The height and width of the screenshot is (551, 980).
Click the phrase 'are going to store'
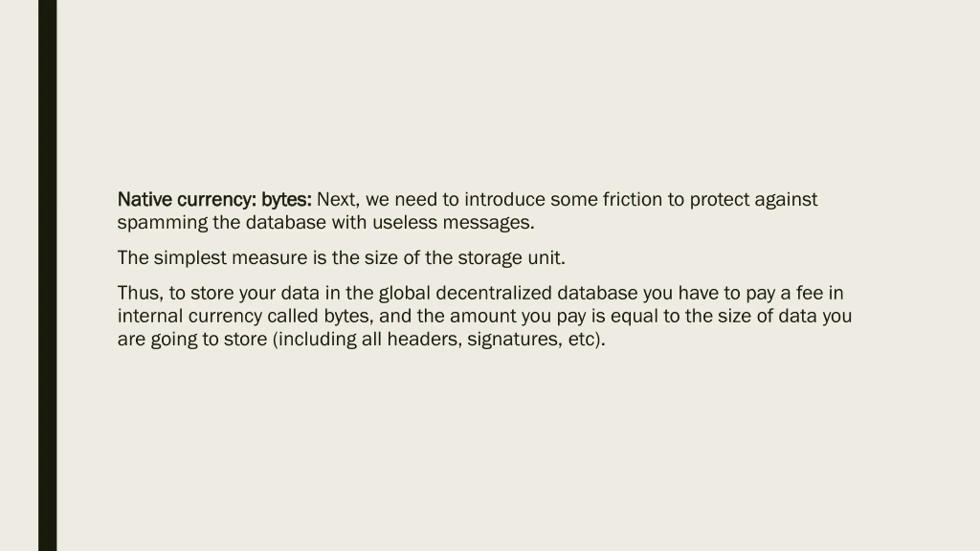pyautogui.click(x=192, y=340)
